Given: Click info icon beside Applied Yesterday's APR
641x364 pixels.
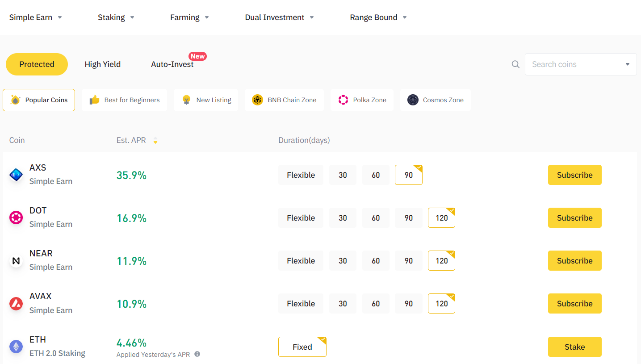Looking at the screenshot, I should pos(197,354).
